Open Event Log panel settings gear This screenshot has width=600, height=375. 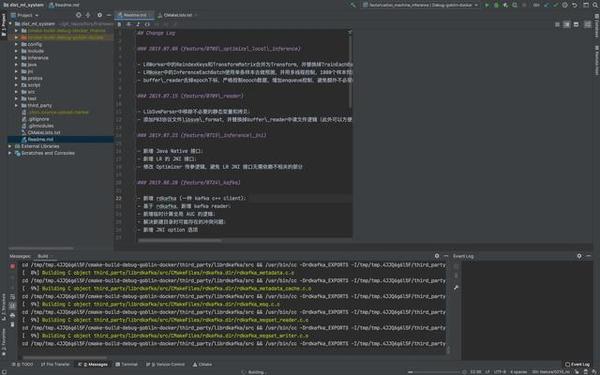[579, 256]
